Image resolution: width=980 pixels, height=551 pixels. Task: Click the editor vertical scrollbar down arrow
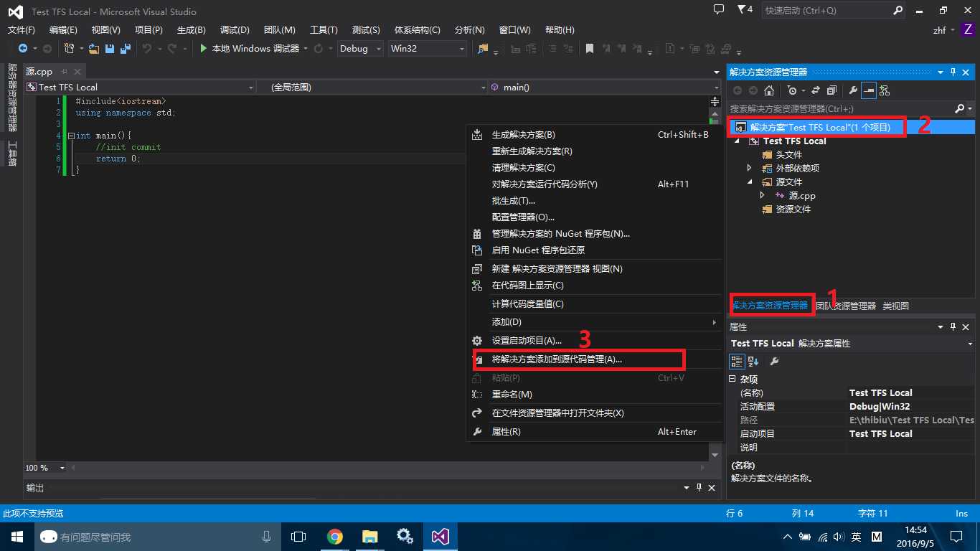715,455
